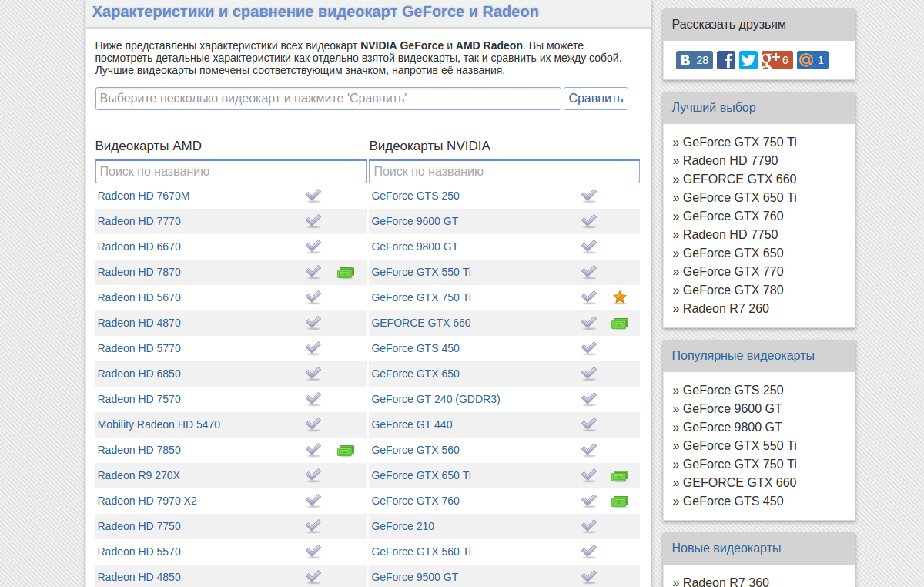Open GeForce GTX 760 in Лучший выбор
924x587 pixels.
tap(733, 216)
